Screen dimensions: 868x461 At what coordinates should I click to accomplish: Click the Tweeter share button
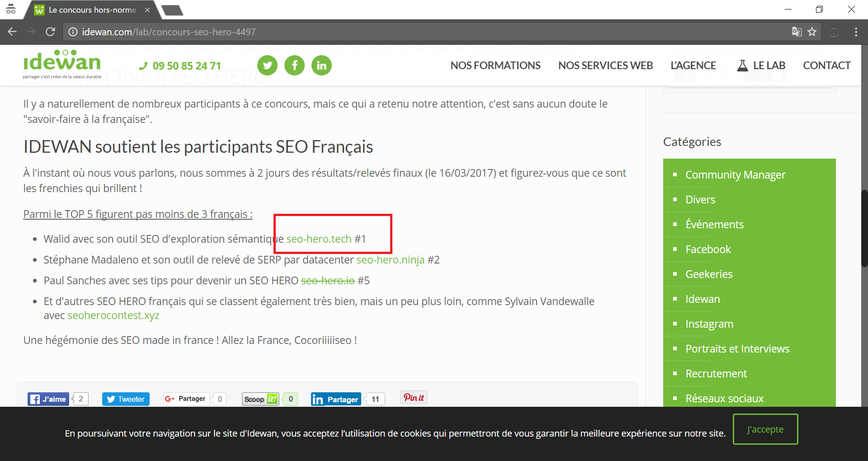pyautogui.click(x=126, y=399)
